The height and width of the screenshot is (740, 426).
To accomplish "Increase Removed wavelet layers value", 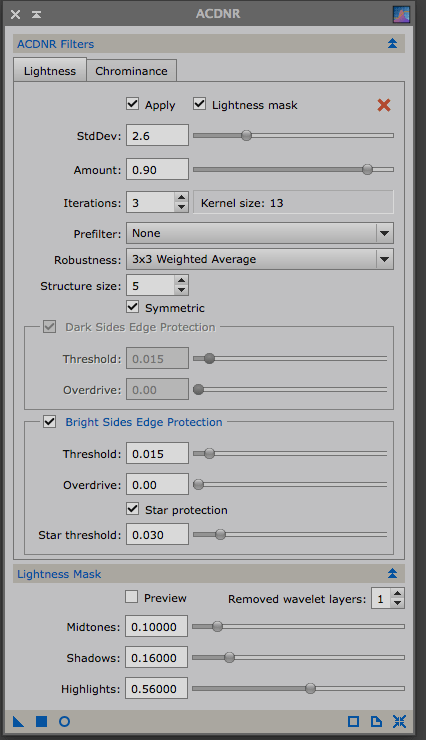I will tap(398, 594).
